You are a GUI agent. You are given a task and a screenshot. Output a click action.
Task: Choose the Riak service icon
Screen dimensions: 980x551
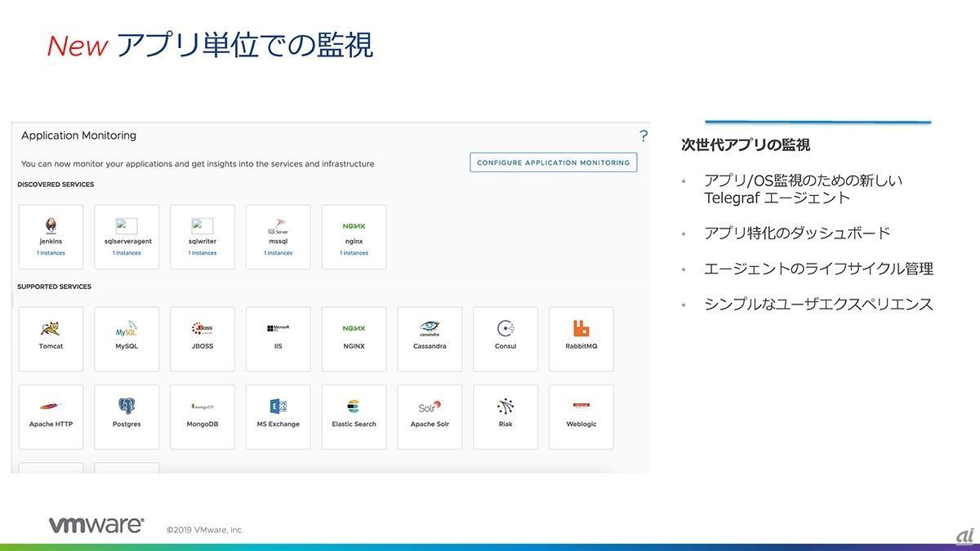(x=506, y=407)
